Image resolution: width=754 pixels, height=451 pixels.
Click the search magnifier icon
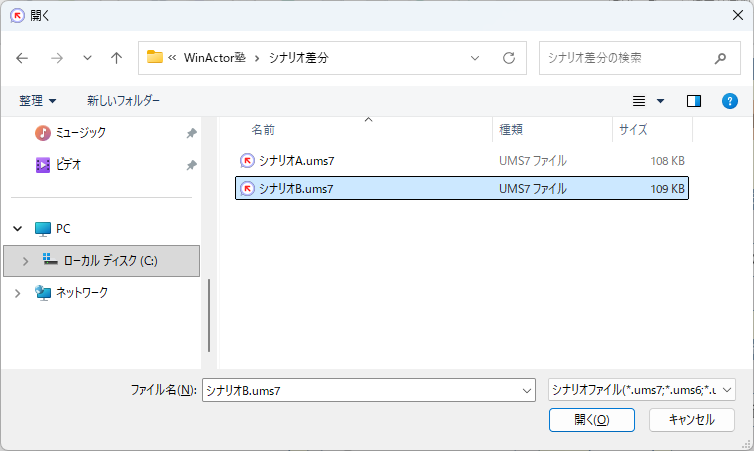point(720,58)
